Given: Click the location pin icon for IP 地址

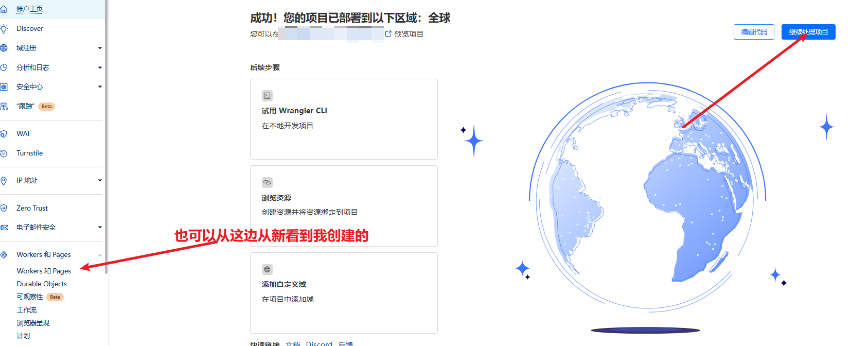Looking at the screenshot, I should [4, 181].
